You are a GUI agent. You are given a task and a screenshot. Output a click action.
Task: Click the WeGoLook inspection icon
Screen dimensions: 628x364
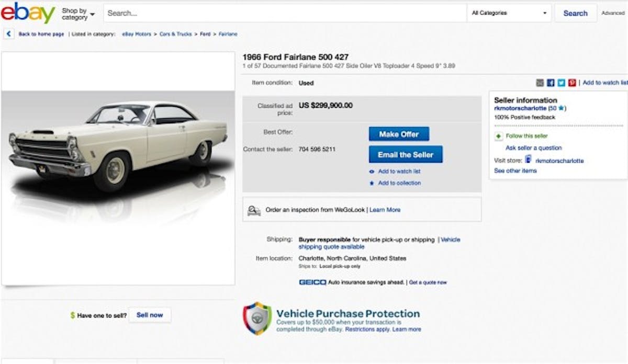(254, 210)
